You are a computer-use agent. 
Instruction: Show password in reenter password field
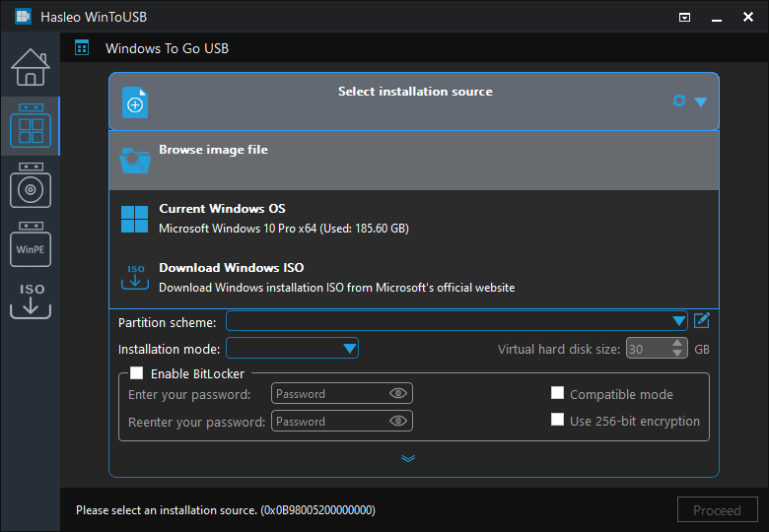[x=398, y=421]
